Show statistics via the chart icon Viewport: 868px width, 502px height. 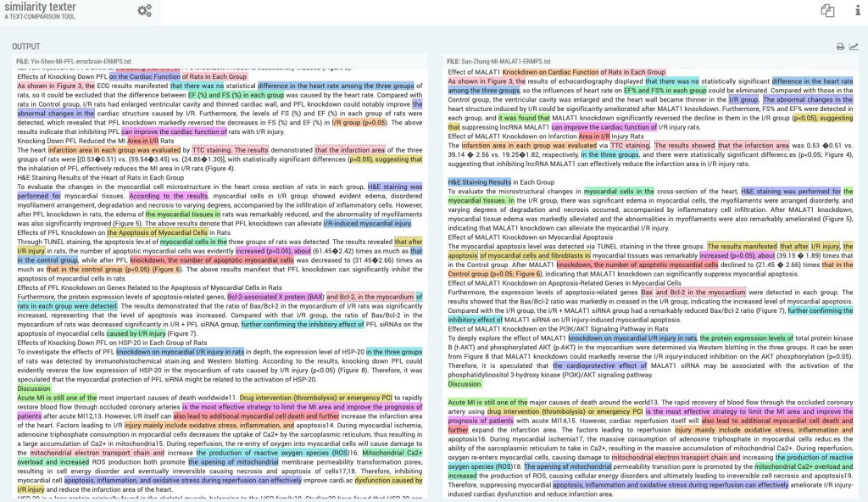coord(853,47)
